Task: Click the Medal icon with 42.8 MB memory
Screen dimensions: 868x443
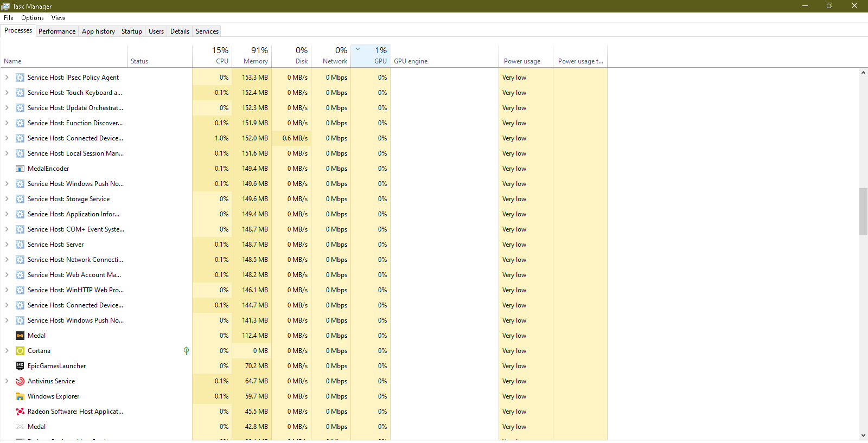Action: click(x=20, y=427)
